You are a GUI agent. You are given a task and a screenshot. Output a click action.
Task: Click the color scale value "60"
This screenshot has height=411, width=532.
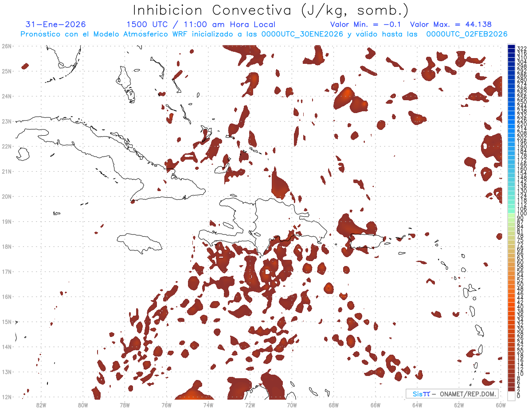pos(520,262)
